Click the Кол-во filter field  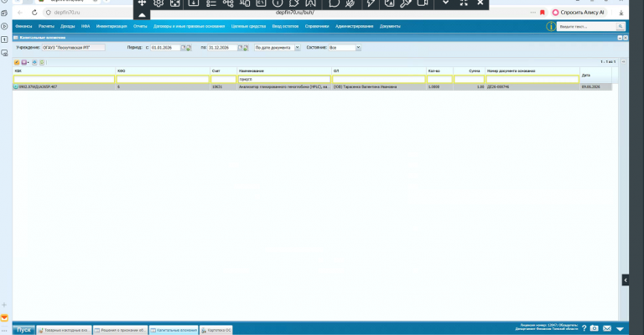tap(439, 79)
